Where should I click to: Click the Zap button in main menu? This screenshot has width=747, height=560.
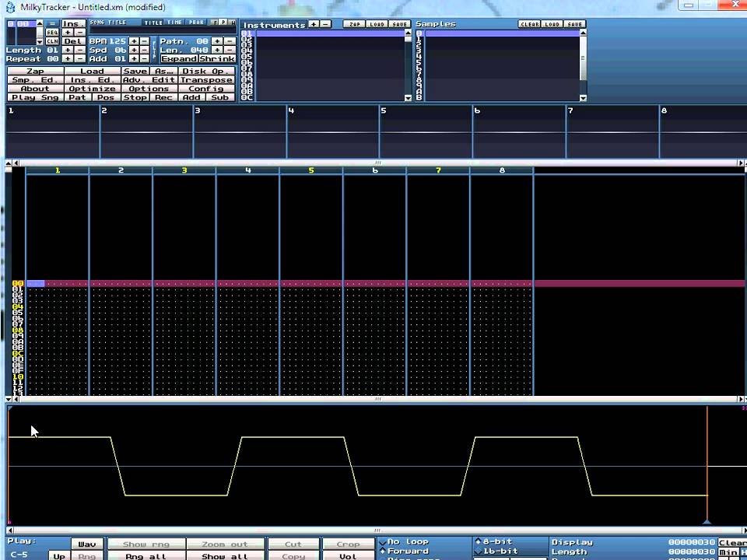(x=35, y=71)
